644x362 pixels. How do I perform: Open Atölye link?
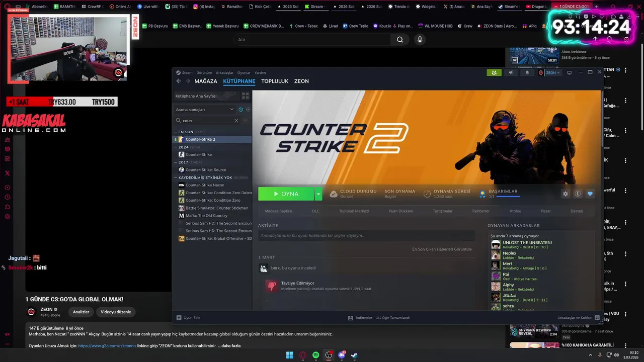[515, 211]
